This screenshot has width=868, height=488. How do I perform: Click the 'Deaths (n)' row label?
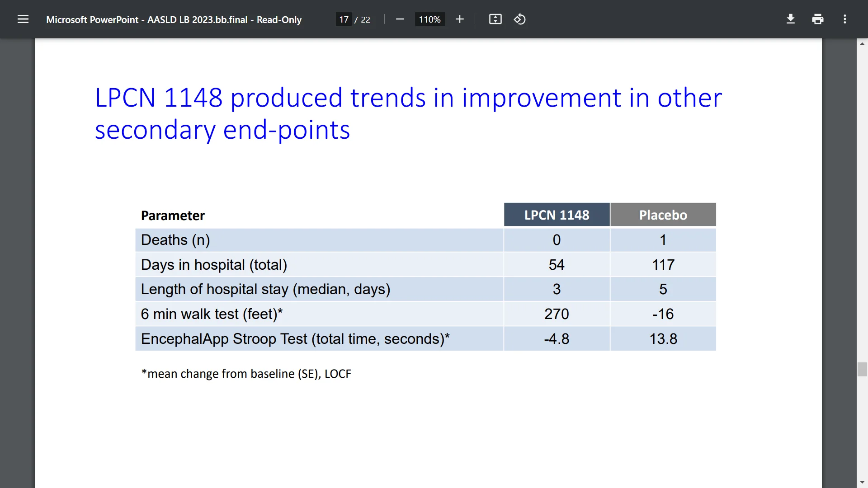tap(175, 240)
